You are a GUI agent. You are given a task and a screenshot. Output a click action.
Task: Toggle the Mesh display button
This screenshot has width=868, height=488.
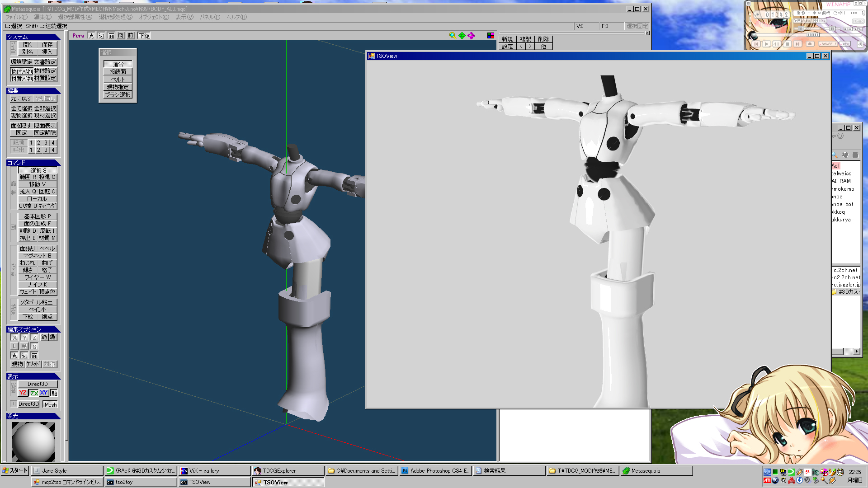50,404
